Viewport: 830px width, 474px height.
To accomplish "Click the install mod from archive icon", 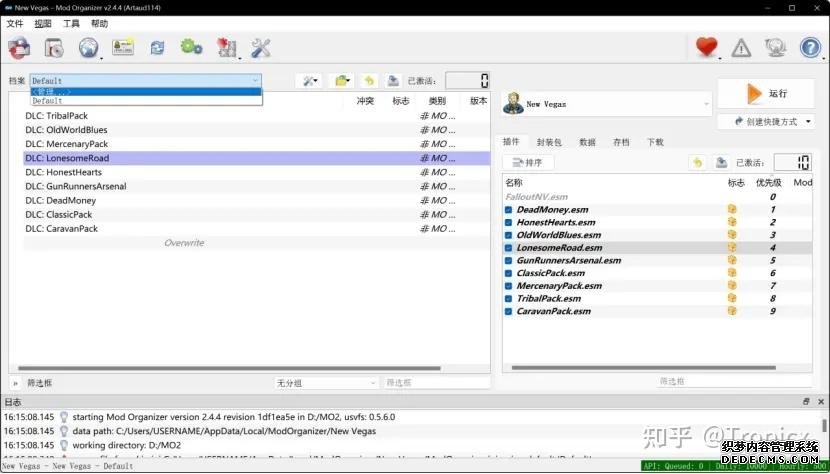I will [x=19, y=47].
